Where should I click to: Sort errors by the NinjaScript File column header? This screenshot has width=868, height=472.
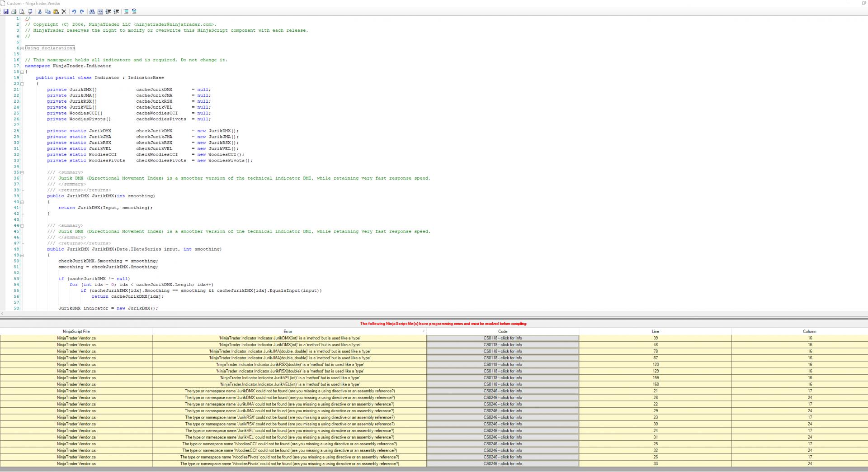point(76,331)
